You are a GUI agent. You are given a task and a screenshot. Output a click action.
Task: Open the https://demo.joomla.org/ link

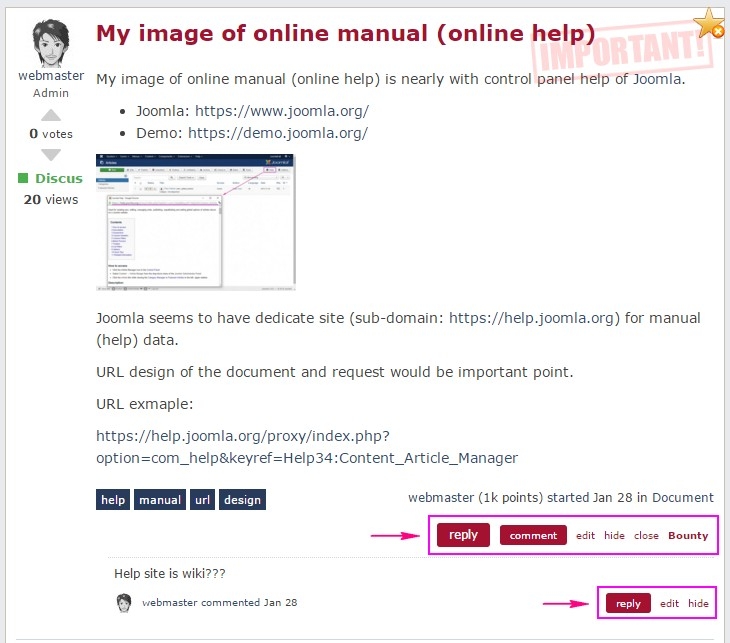277,133
